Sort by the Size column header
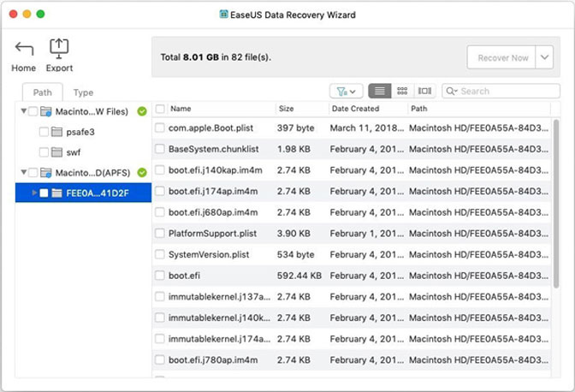Screen dimensions: 575x392 coord(286,109)
